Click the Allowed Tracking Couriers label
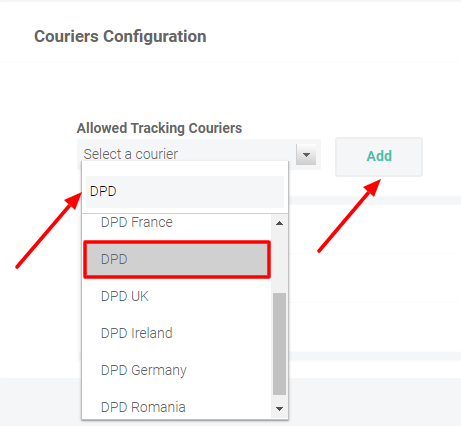Viewport: 461px width, 426px height. click(x=159, y=128)
